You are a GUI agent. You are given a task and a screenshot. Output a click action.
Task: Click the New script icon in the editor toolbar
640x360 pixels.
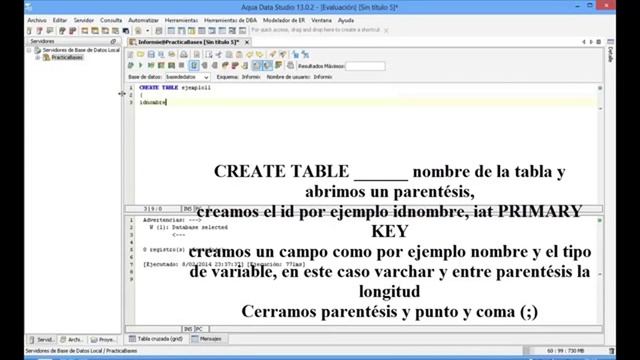point(131,54)
